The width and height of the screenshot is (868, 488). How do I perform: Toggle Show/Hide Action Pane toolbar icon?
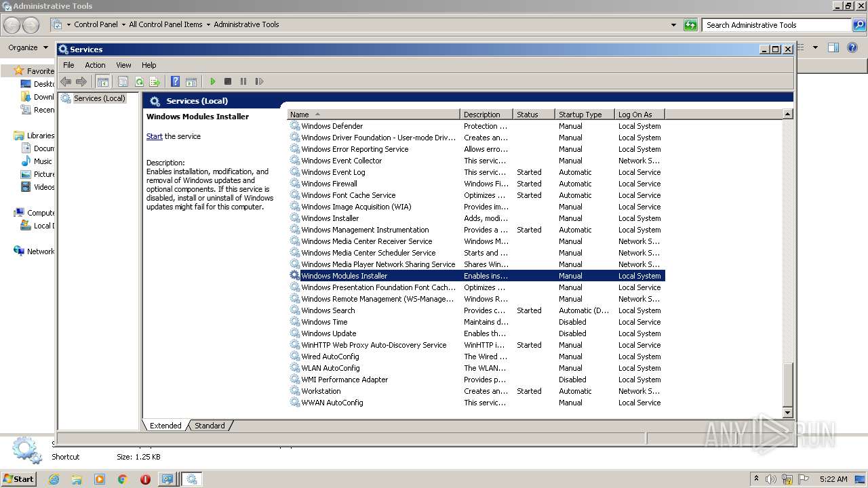[191, 81]
